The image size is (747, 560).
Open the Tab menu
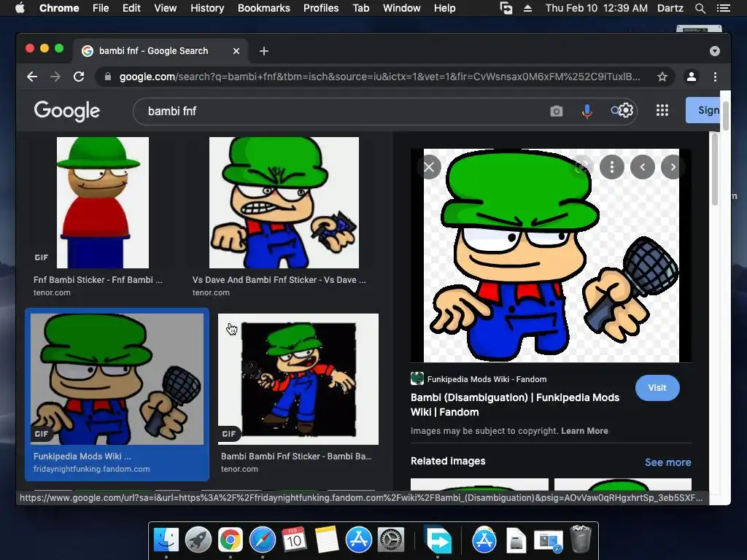coord(360,8)
